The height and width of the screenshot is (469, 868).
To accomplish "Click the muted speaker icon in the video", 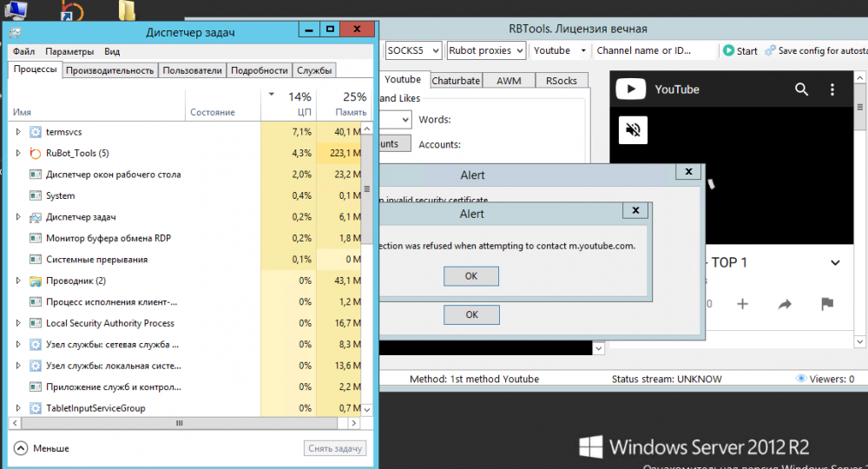I will tap(634, 129).
